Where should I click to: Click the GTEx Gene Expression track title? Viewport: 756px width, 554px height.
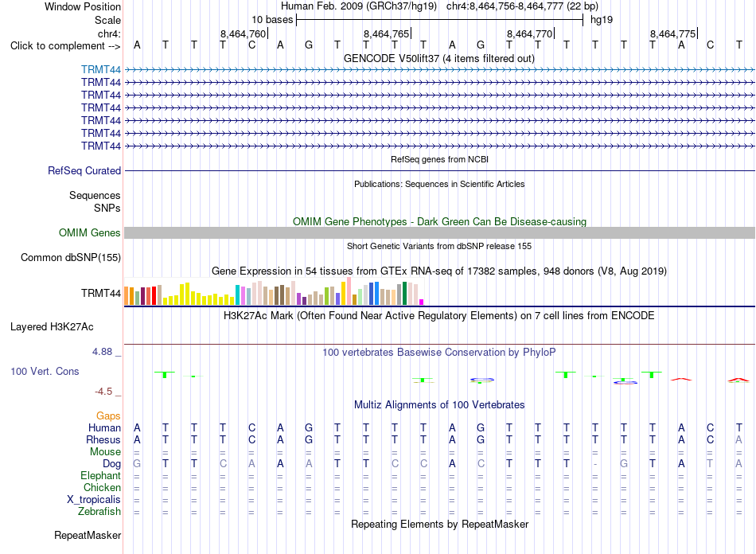(x=439, y=271)
